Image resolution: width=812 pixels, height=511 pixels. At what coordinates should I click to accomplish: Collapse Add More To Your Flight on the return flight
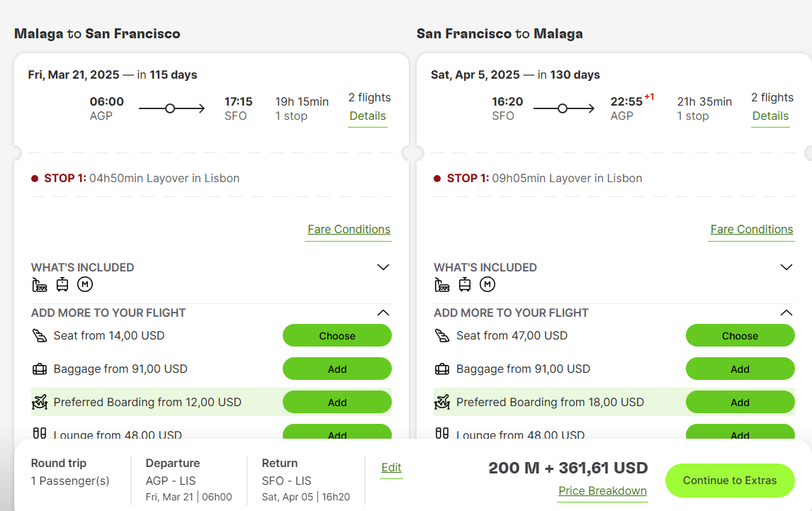click(x=786, y=313)
